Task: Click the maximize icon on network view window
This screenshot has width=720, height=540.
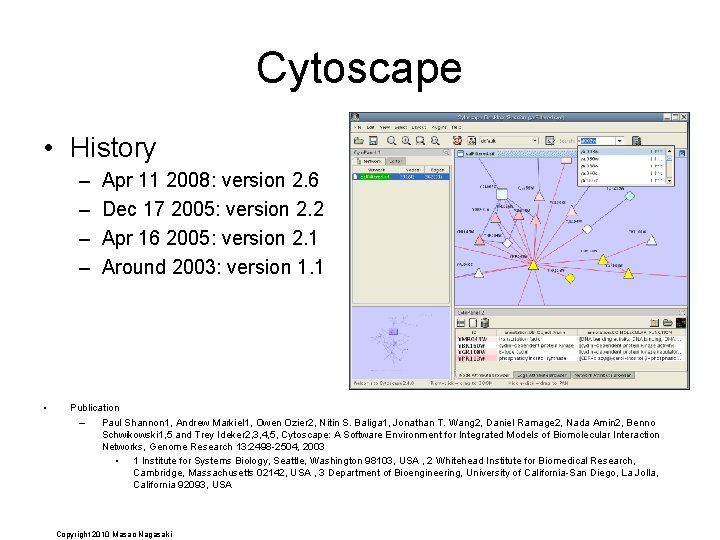Action: [682, 153]
